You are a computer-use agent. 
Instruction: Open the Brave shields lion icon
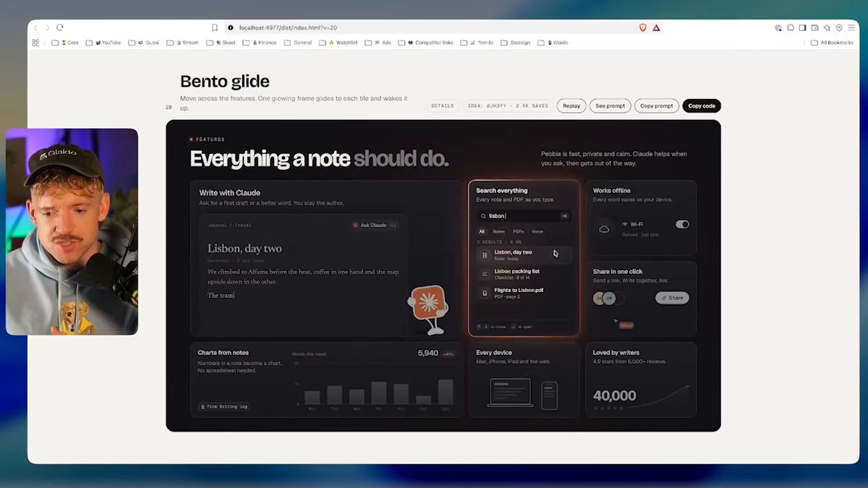click(x=642, y=27)
